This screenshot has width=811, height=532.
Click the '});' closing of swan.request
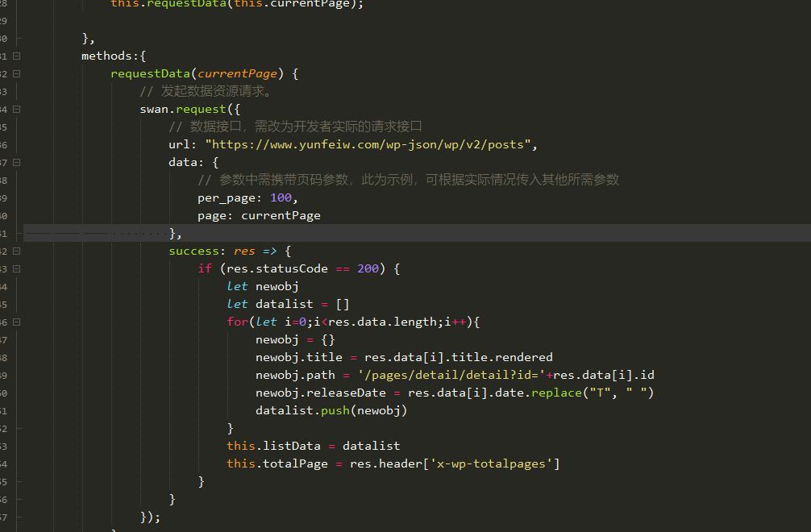point(150,517)
